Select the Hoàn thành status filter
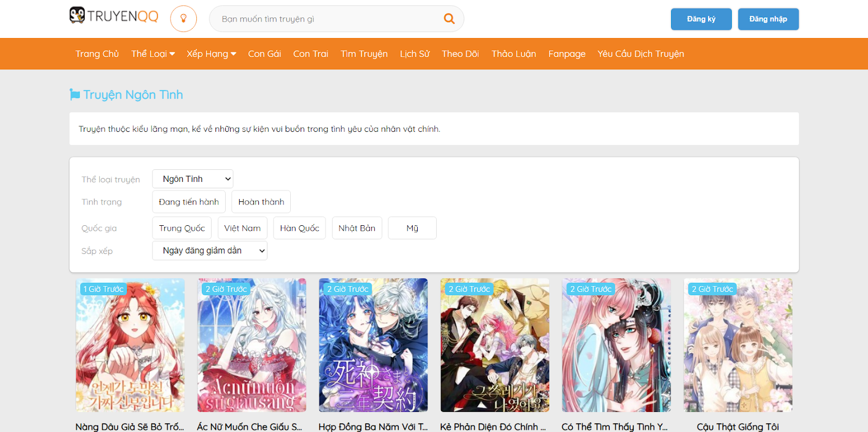Image resolution: width=868 pixels, height=432 pixels. tap(261, 202)
